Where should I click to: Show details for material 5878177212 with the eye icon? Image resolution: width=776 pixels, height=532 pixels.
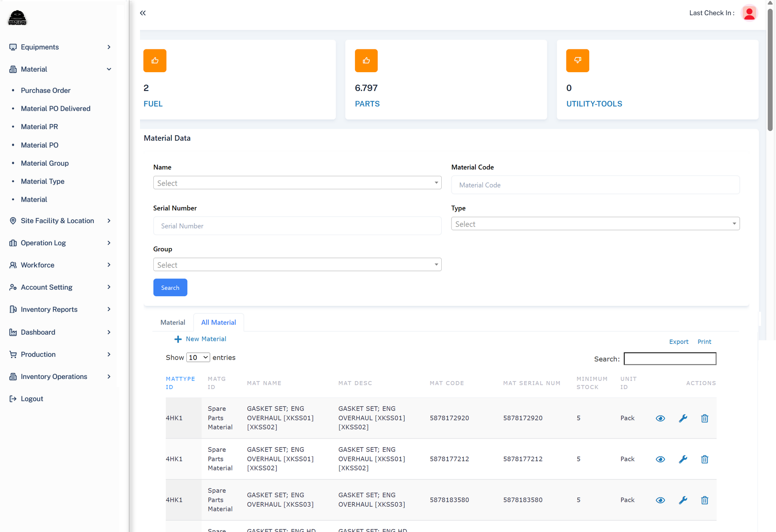coord(660,459)
